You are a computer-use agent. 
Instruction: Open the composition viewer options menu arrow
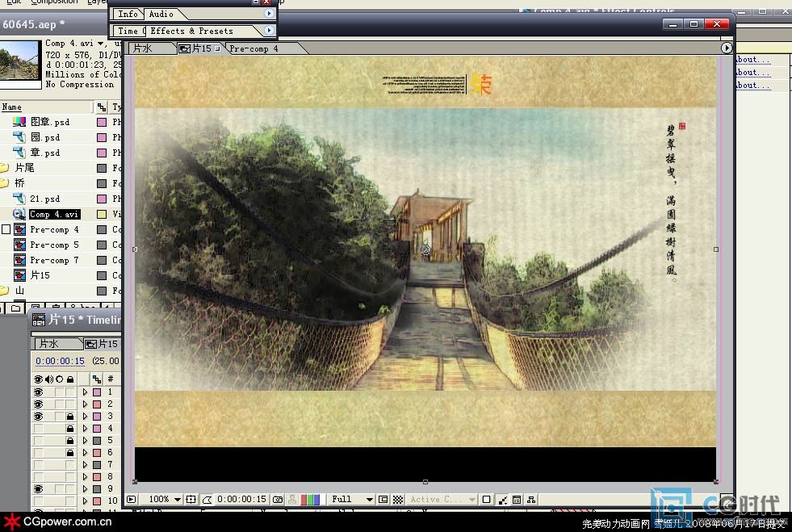coord(727,48)
